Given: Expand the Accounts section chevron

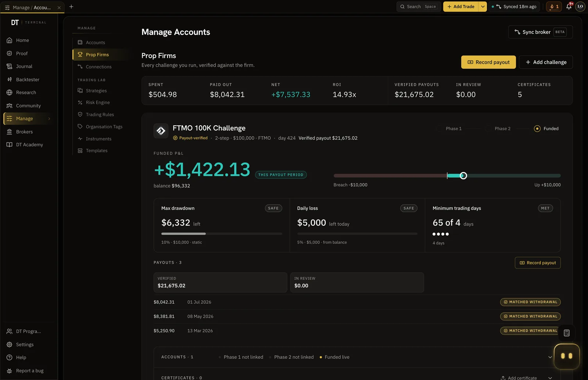Looking at the screenshot, I should 550,357.
